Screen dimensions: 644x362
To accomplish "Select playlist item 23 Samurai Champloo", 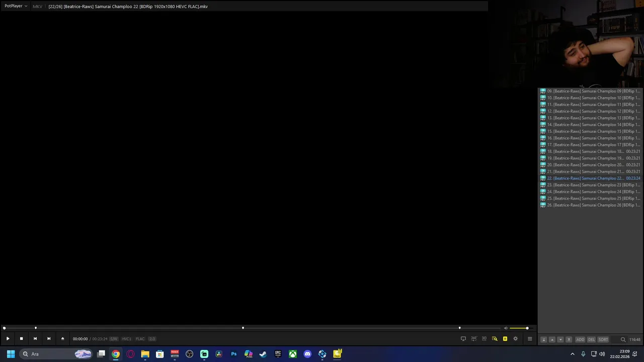I will [x=590, y=185].
